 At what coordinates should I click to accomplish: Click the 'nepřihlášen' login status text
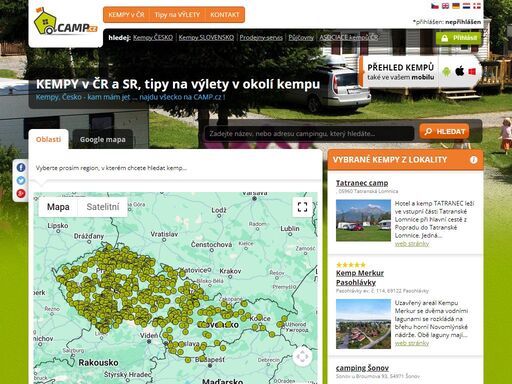click(463, 22)
